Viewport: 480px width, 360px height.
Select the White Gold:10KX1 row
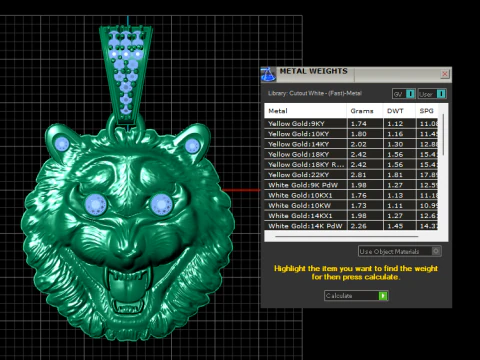(351, 195)
